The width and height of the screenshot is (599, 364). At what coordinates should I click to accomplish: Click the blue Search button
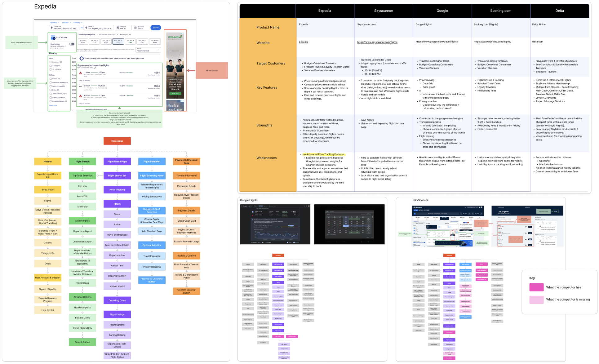[x=156, y=28]
